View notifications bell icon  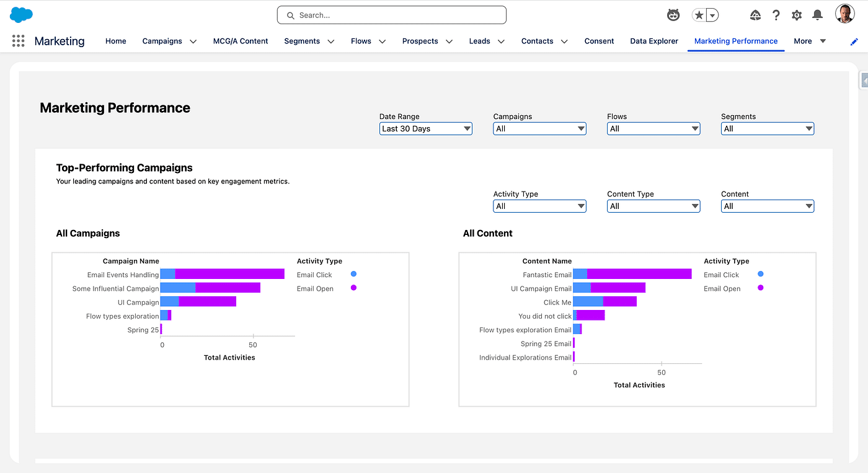[817, 15]
